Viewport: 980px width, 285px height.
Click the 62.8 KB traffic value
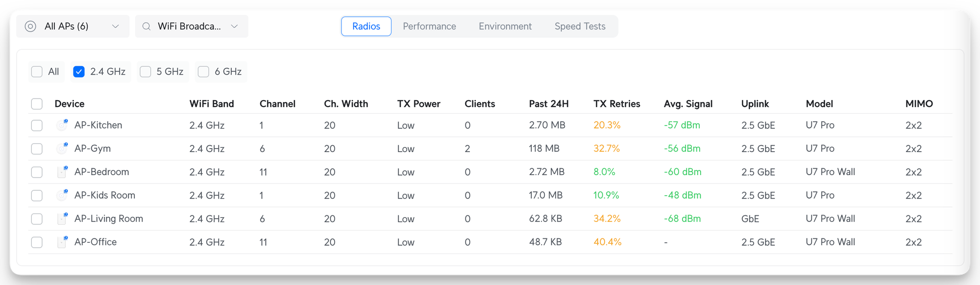[x=545, y=218]
